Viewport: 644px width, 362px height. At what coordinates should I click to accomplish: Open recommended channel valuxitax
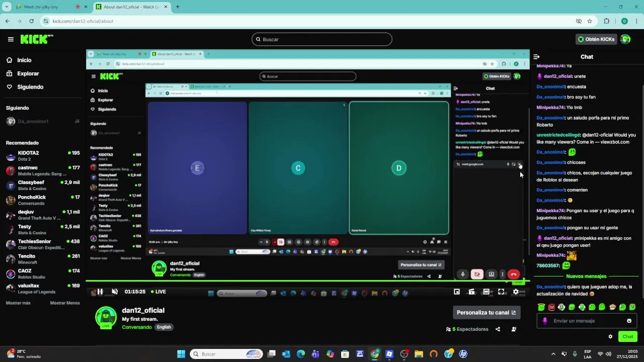pyautogui.click(x=43, y=289)
